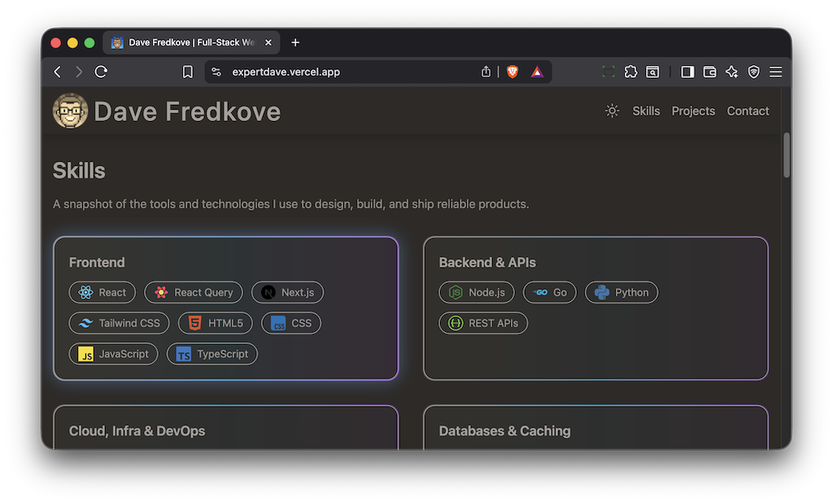This screenshot has width=833, height=504.
Task: Click the green screenshot frame icon in toolbar
Action: 608,72
